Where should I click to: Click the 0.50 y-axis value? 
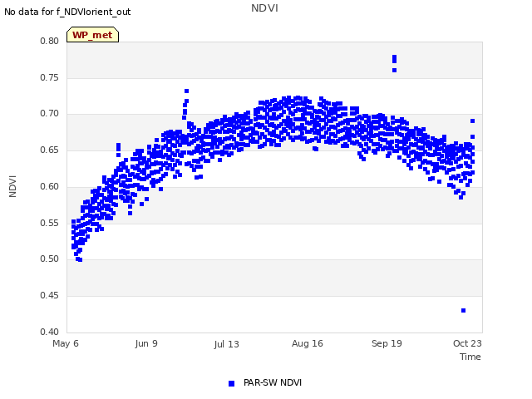[50, 259]
